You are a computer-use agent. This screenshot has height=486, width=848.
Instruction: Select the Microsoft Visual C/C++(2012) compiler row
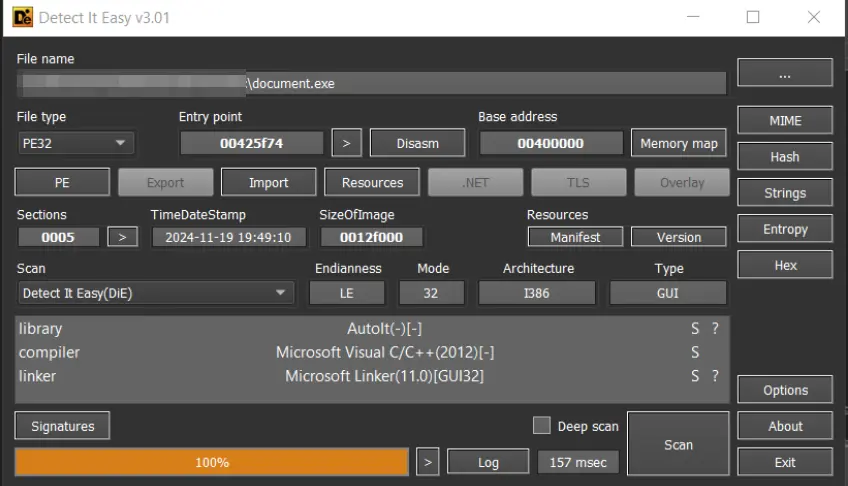point(372,352)
